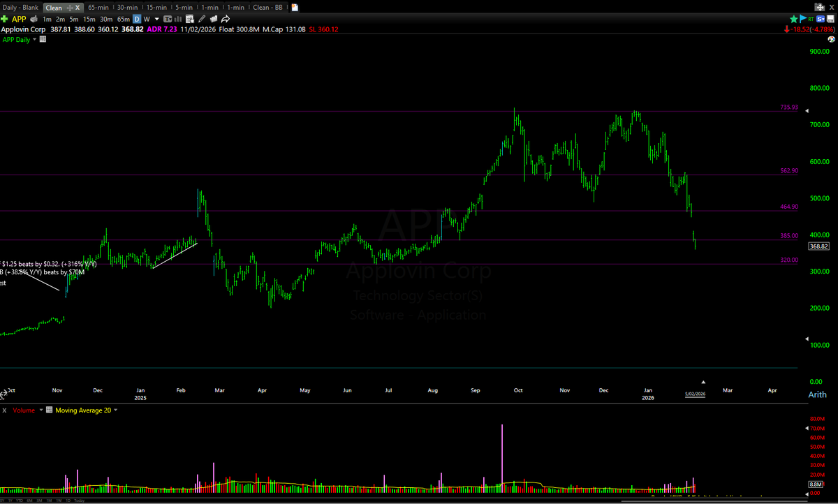This screenshot has width=838, height=504.
Task: Set range to Today at the bottom
Action: pos(79,501)
